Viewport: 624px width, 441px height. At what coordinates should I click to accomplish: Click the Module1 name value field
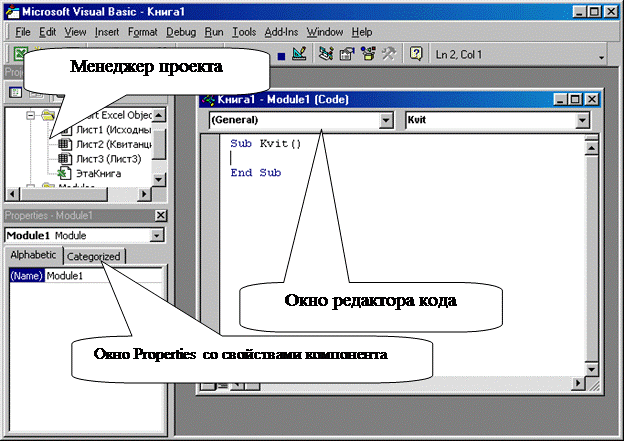point(104,275)
